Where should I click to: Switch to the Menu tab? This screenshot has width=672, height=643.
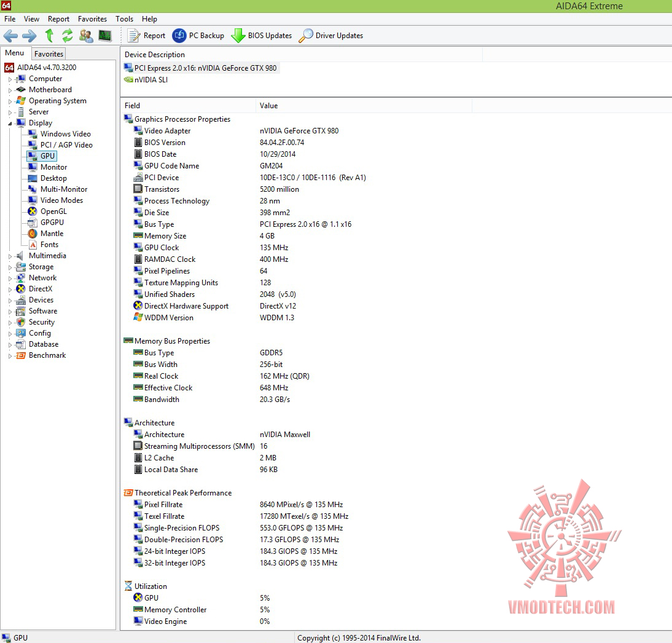coord(15,53)
